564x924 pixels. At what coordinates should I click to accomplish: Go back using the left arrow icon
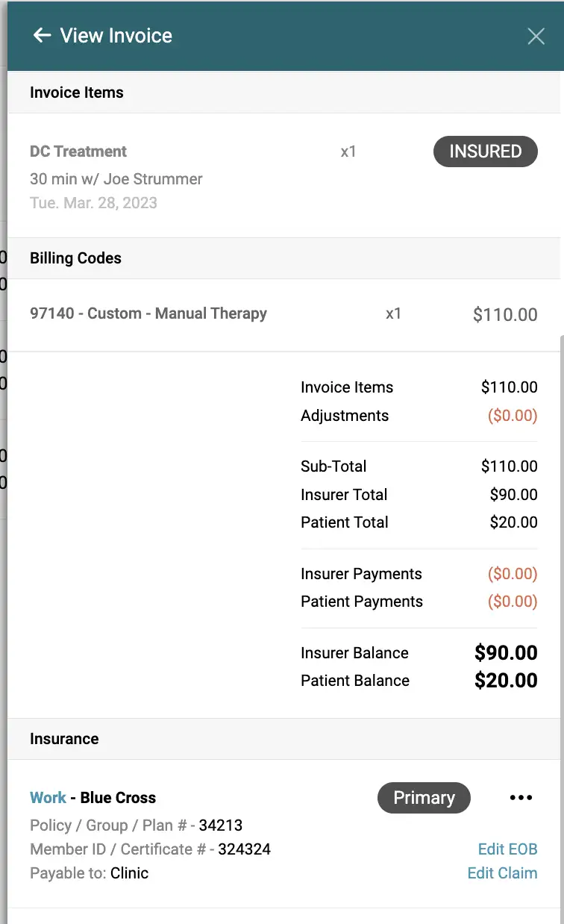[x=42, y=35]
